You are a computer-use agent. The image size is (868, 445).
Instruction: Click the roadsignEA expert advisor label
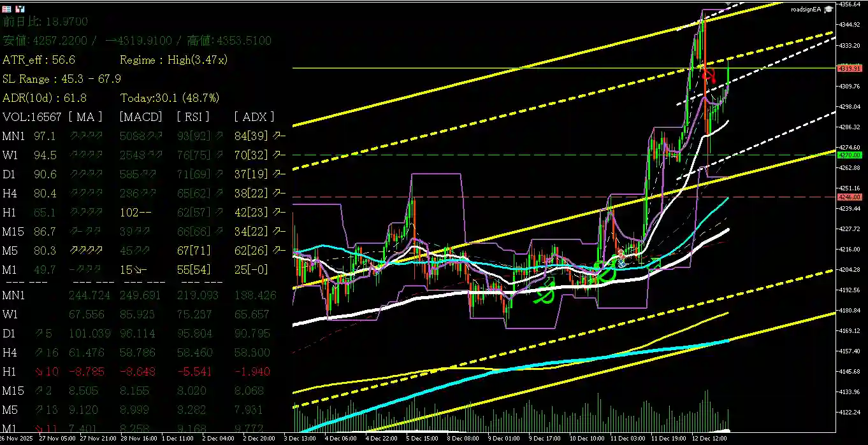(x=806, y=10)
